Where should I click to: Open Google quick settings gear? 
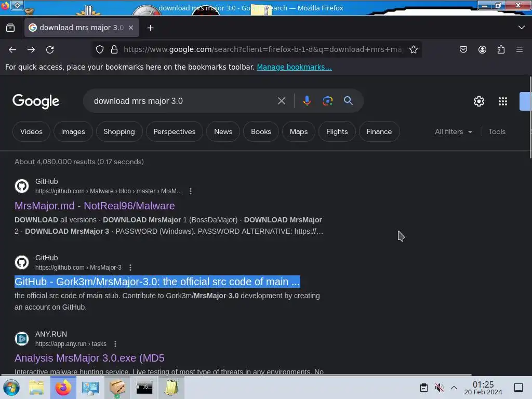click(478, 101)
